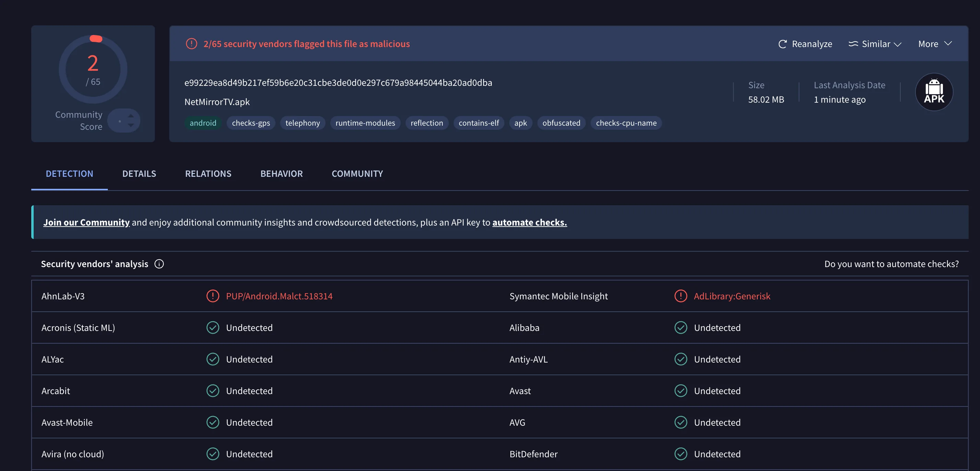
Task: Open the RELATIONS tab
Action: click(208, 173)
